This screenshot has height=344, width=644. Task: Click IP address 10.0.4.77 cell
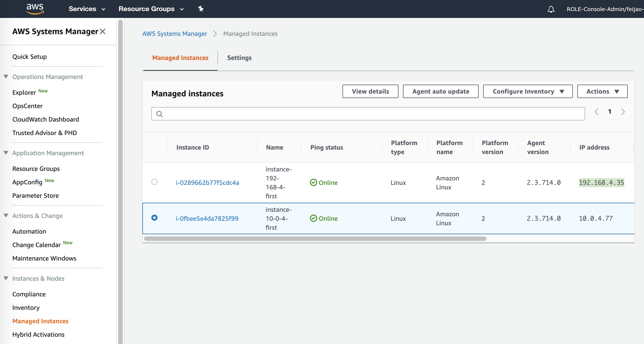(x=596, y=219)
